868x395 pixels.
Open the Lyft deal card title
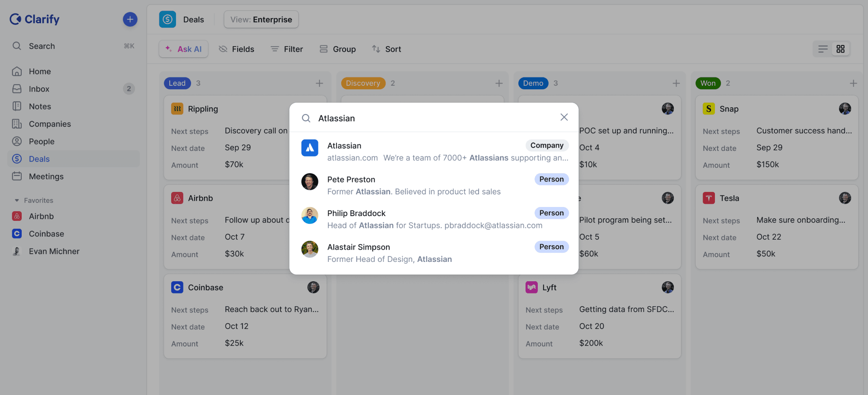(549, 287)
